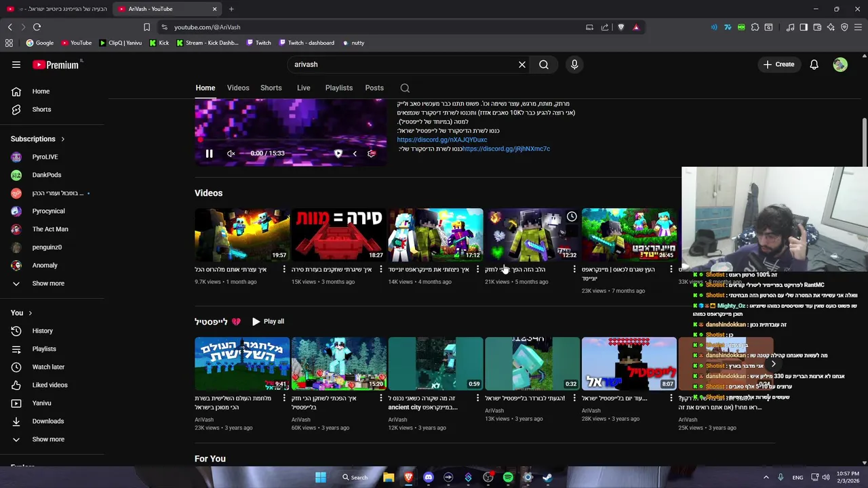Open discord.gg/jRjhNXmc7c link
The height and width of the screenshot is (488, 868).
(507, 148)
